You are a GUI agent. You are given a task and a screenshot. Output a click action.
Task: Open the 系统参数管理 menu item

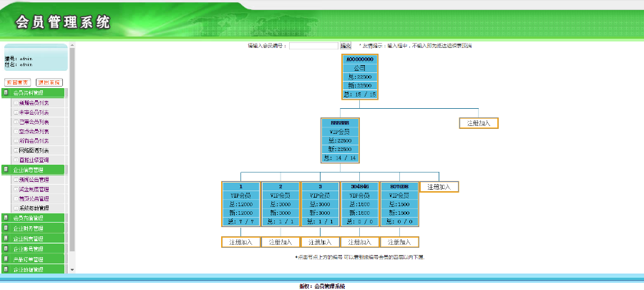click(34, 208)
